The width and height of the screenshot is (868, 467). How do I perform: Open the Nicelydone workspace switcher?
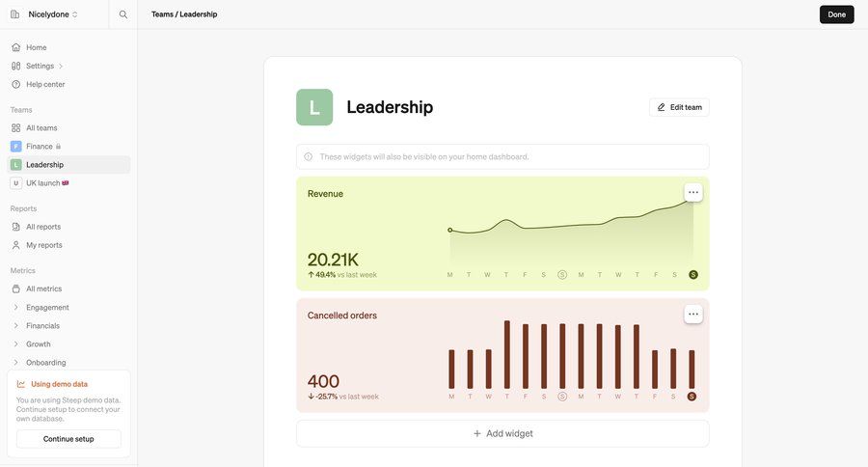(53, 14)
